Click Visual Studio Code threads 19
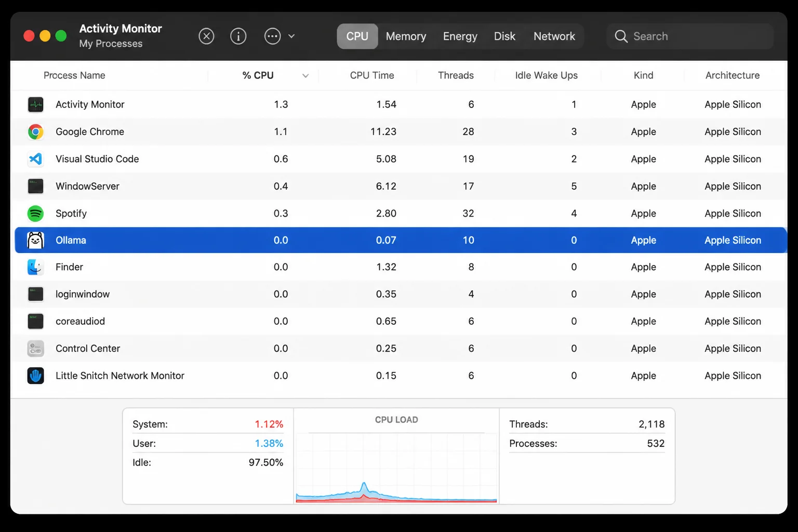 tap(468, 159)
